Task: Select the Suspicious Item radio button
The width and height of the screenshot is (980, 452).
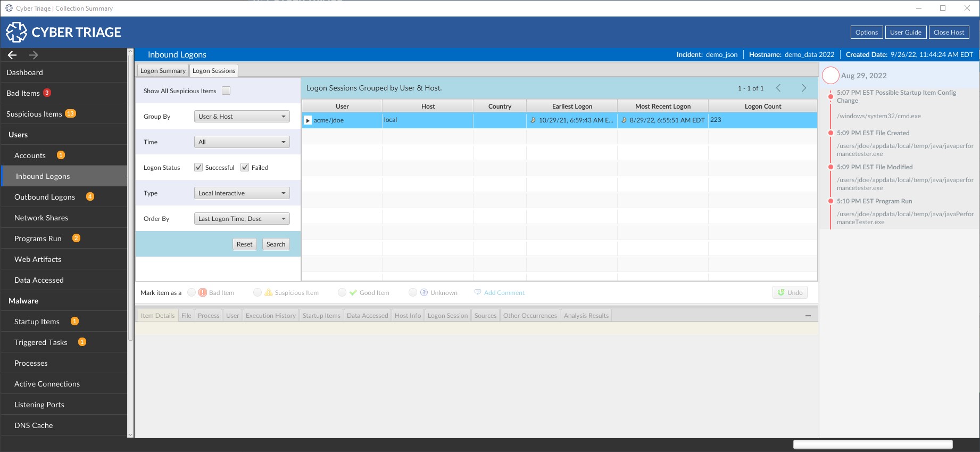Action: 258,292
